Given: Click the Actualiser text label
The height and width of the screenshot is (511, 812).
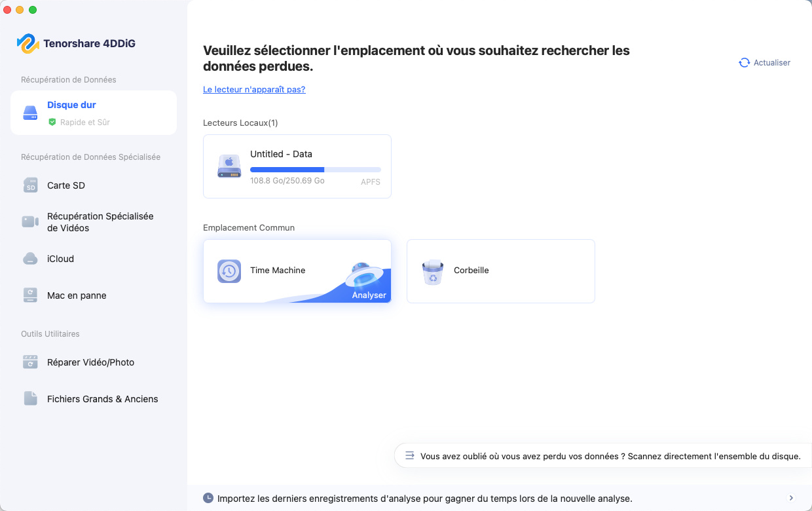Looking at the screenshot, I should coord(772,63).
